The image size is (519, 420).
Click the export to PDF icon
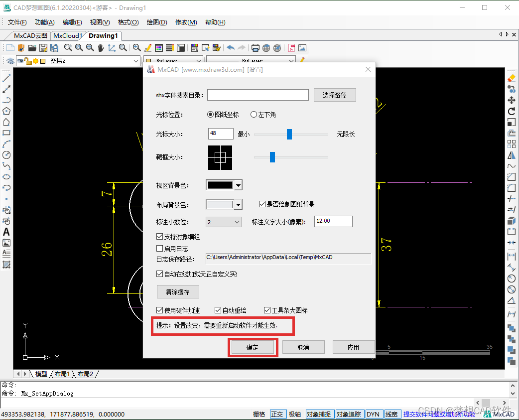pyautogui.click(x=291, y=48)
